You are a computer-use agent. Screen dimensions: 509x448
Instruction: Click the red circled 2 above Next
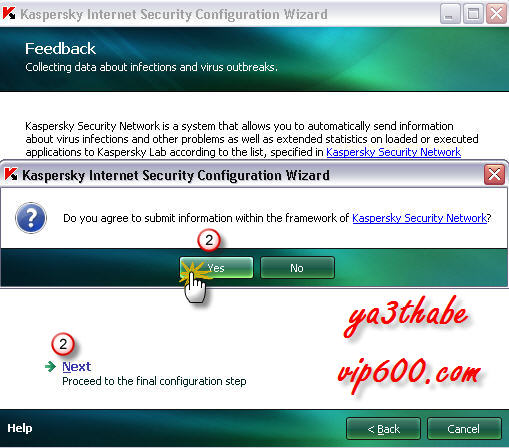point(63,344)
